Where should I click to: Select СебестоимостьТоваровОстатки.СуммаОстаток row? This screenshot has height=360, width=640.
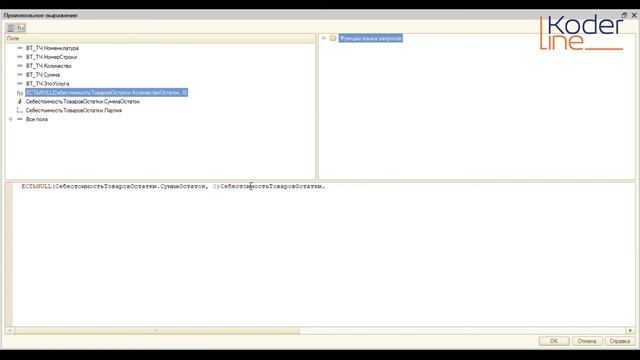[82, 101]
